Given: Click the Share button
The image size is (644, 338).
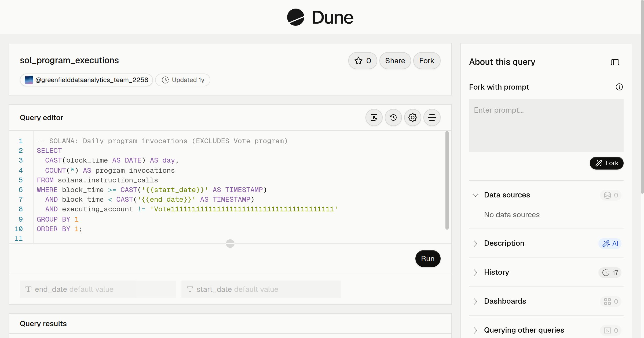Looking at the screenshot, I should pyautogui.click(x=395, y=61).
